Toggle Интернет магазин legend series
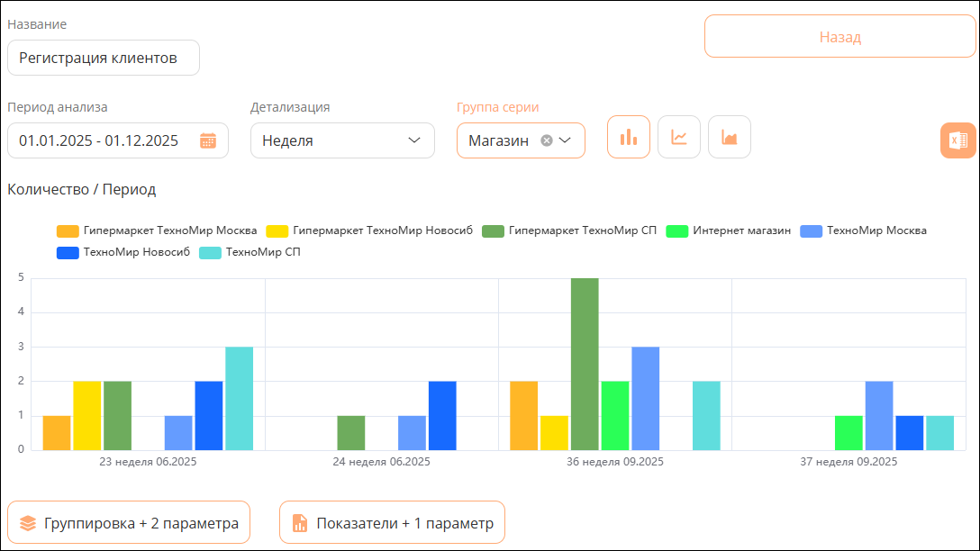980x551 pixels. (729, 230)
